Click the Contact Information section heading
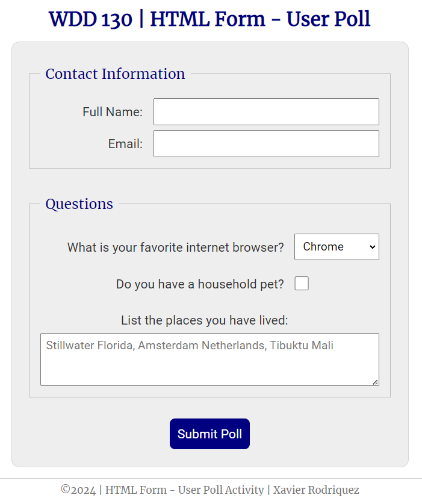Screen dimensions: 422x504 tap(115, 74)
